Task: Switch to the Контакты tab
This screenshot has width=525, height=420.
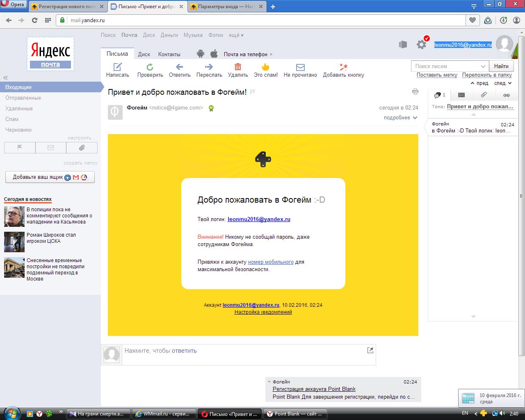Action: pyautogui.click(x=169, y=54)
